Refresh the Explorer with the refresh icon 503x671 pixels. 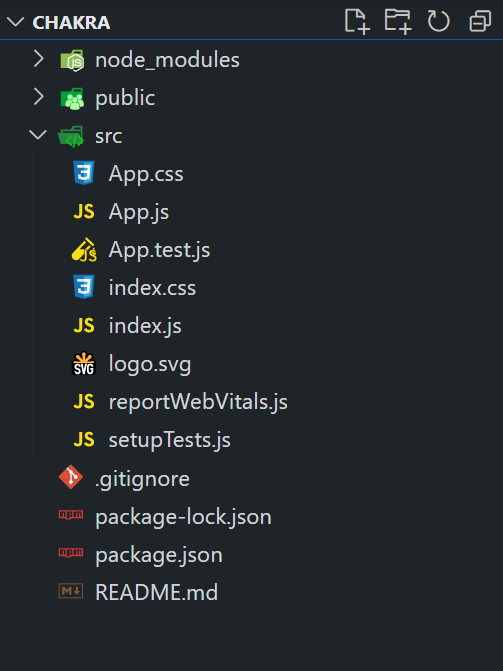pyautogui.click(x=438, y=21)
